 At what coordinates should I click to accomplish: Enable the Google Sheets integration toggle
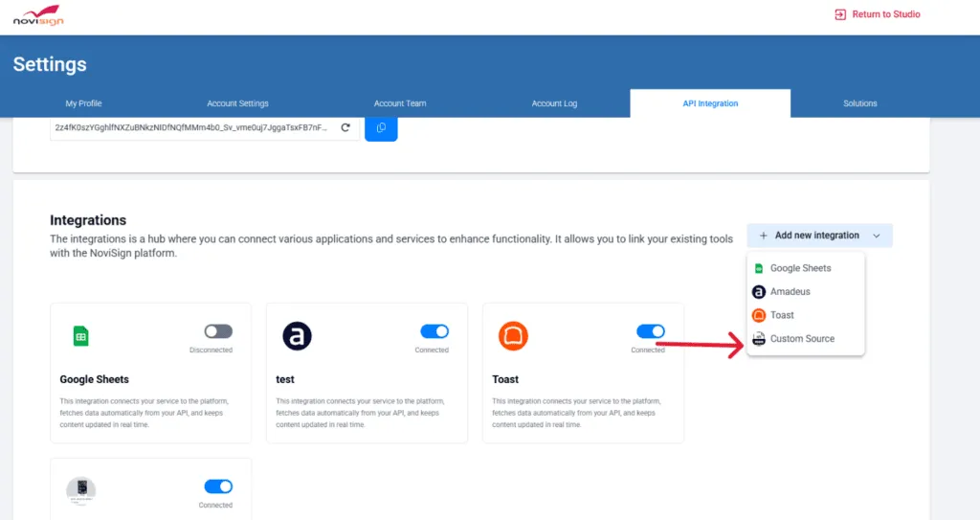click(218, 331)
